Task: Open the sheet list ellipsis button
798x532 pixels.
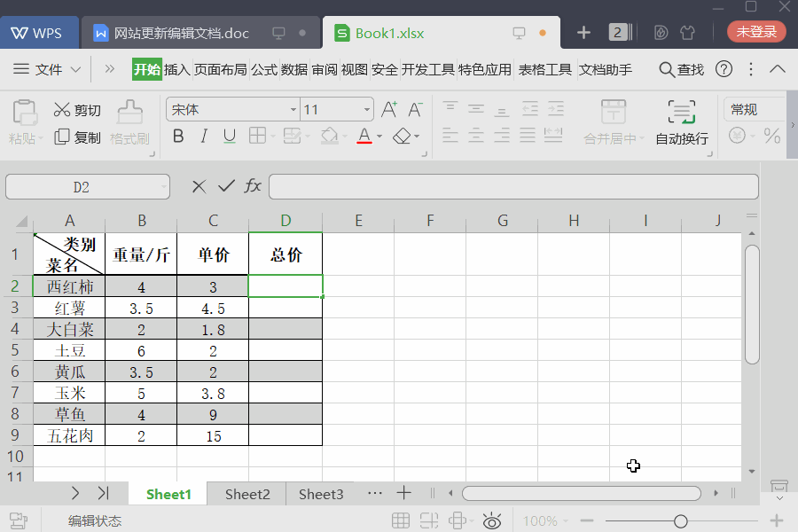Action: [374, 493]
